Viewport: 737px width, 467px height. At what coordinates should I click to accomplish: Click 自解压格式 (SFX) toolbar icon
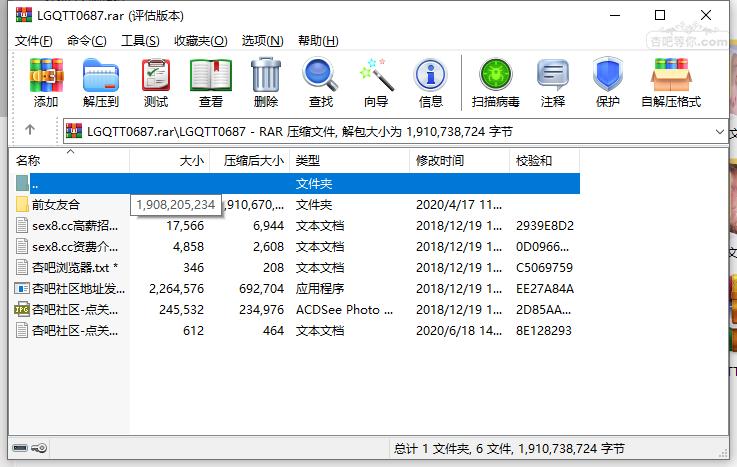click(671, 75)
